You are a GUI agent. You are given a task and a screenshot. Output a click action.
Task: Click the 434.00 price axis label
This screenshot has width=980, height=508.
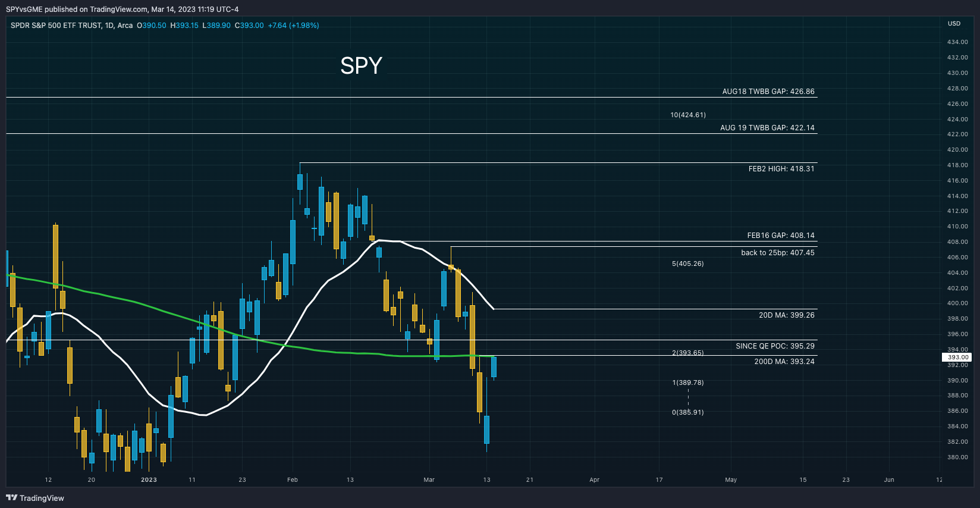[957, 42]
